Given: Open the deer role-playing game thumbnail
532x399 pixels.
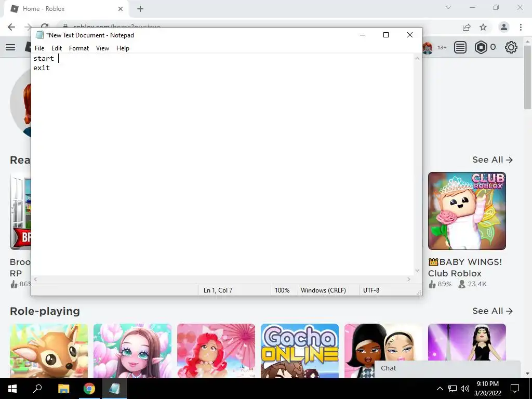Looking at the screenshot, I should pos(49,351).
